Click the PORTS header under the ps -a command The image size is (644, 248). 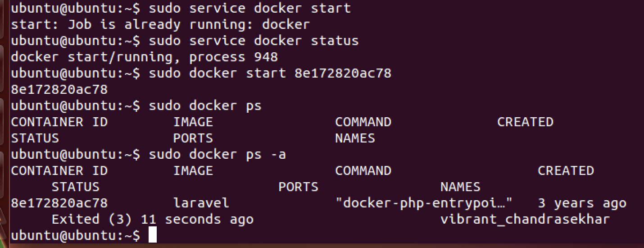click(x=298, y=187)
